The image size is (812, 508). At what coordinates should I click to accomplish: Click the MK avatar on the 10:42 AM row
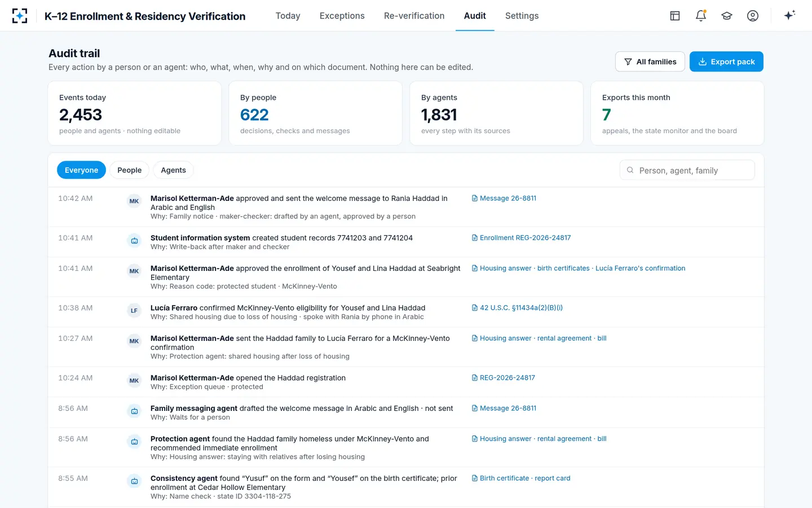pos(134,201)
